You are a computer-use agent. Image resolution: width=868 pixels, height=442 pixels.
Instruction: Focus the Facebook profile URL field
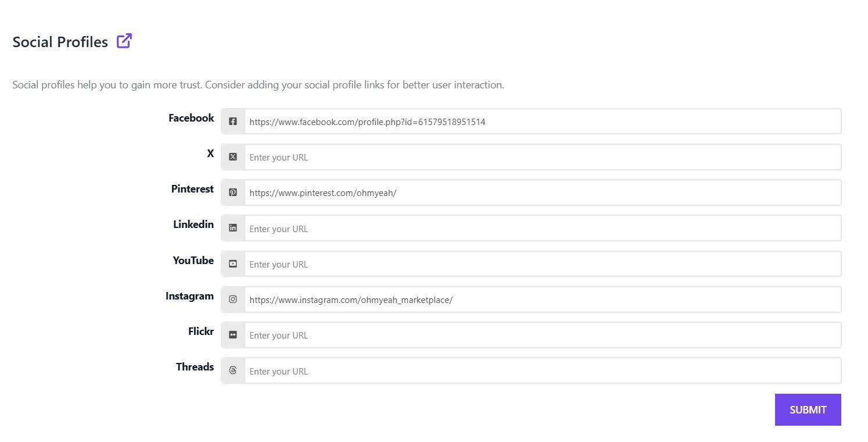coord(542,122)
